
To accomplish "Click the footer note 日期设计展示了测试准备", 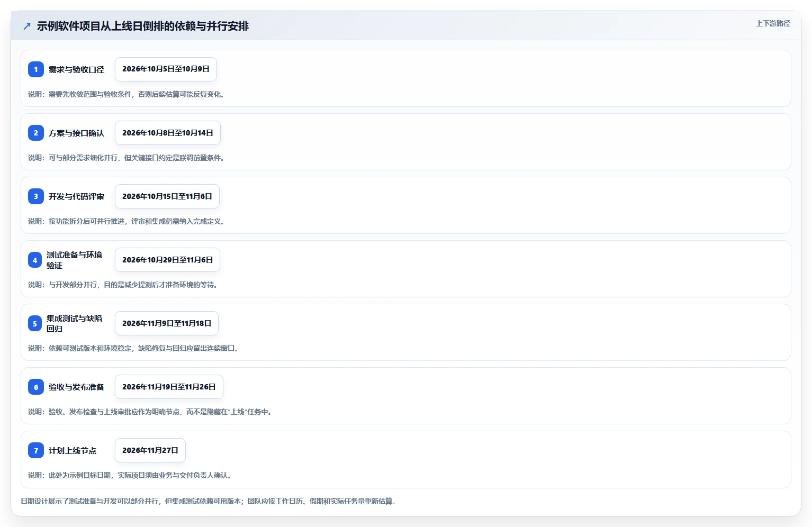I will [x=208, y=501].
